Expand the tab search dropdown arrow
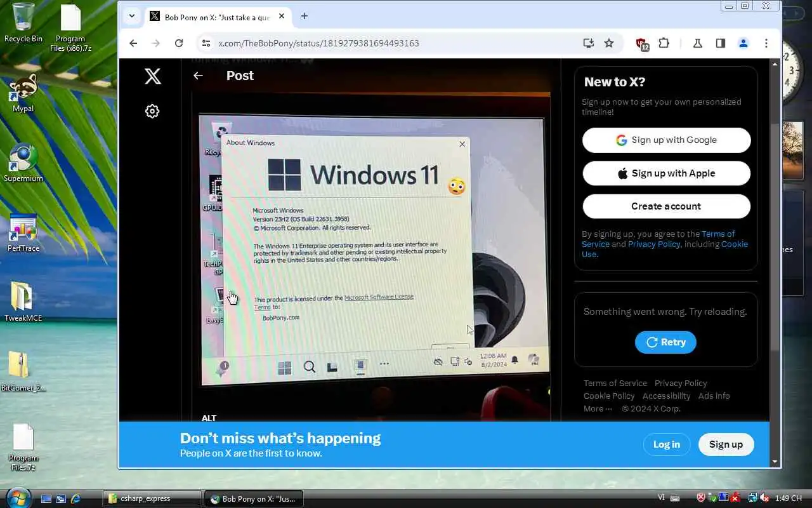Viewport: 812px width, 508px height. pyautogui.click(x=131, y=17)
